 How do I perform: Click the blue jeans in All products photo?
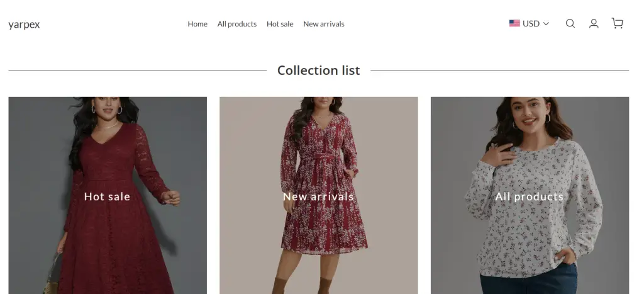[528, 282]
